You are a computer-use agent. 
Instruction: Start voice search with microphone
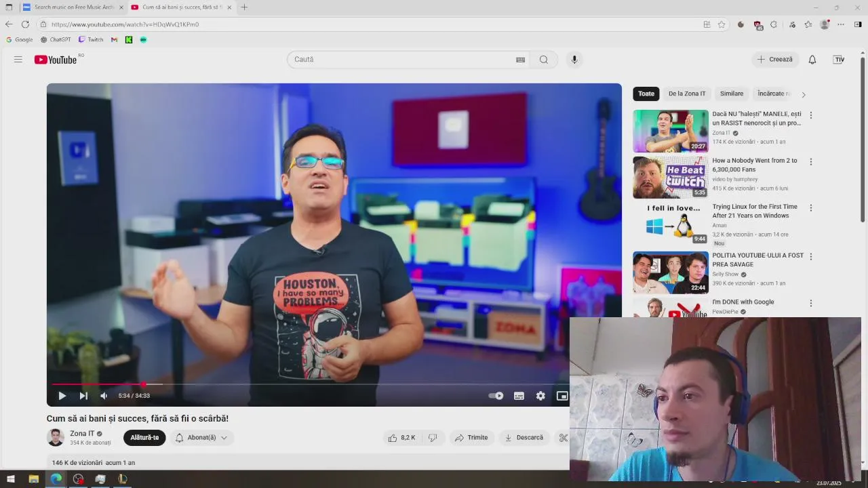(574, 60)
